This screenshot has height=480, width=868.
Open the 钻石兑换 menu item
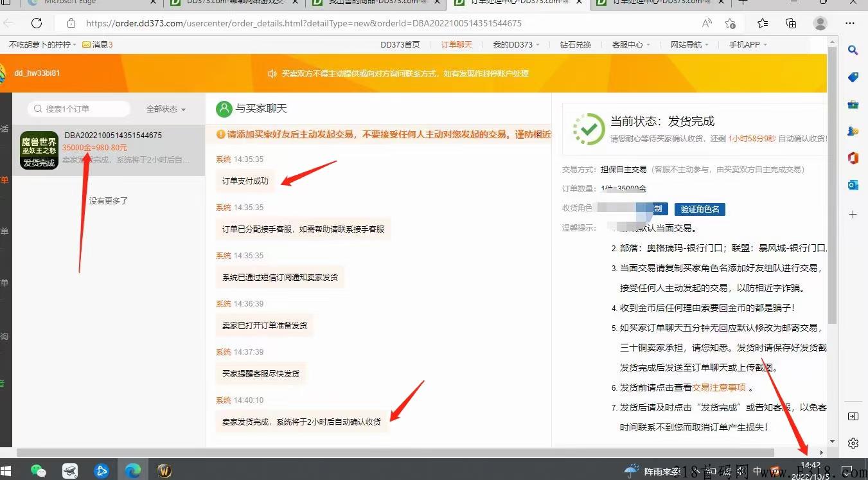tap(576, 45)
